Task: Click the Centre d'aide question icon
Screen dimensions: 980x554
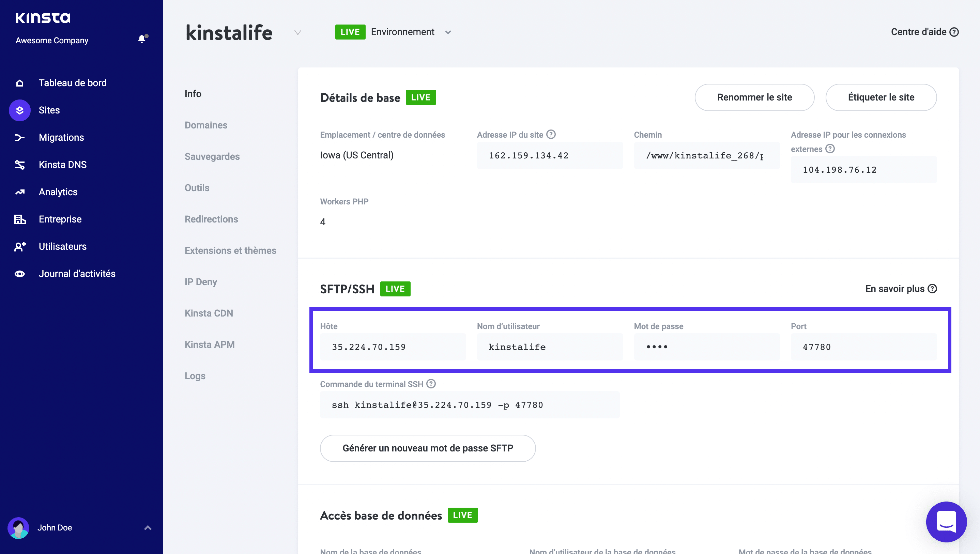Action: tap(954, 32)
